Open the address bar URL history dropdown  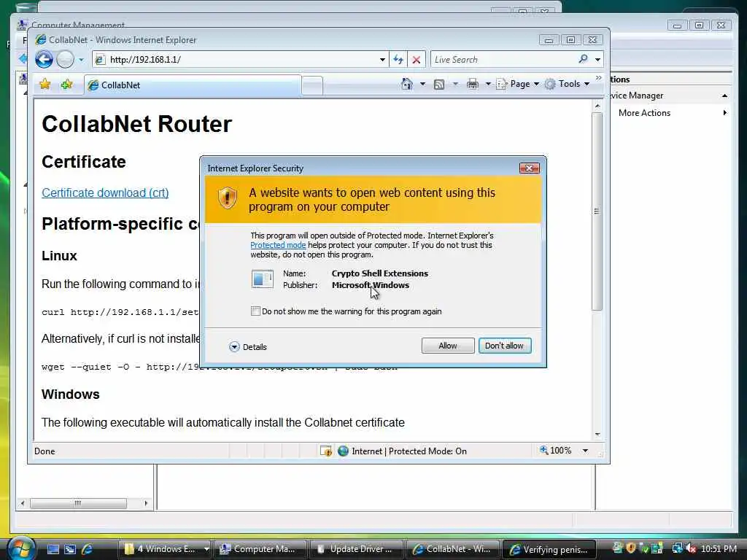pyautogui.click(x=382, y=60)
